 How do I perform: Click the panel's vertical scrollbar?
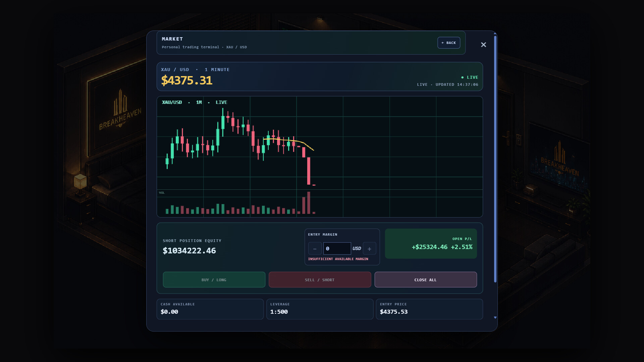(x=495, y=159)
